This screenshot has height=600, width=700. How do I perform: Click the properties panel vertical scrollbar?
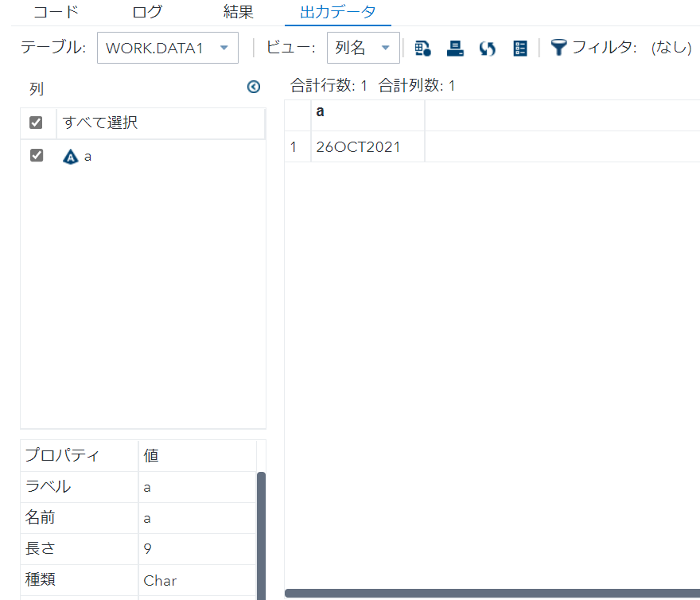(261, 533)
